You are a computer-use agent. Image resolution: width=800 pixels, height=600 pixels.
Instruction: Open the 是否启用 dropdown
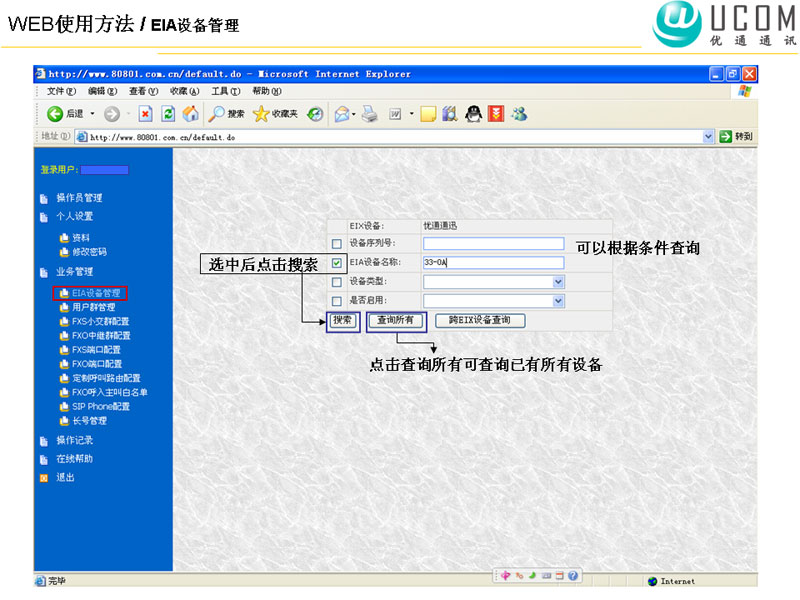tap(558, 301)
